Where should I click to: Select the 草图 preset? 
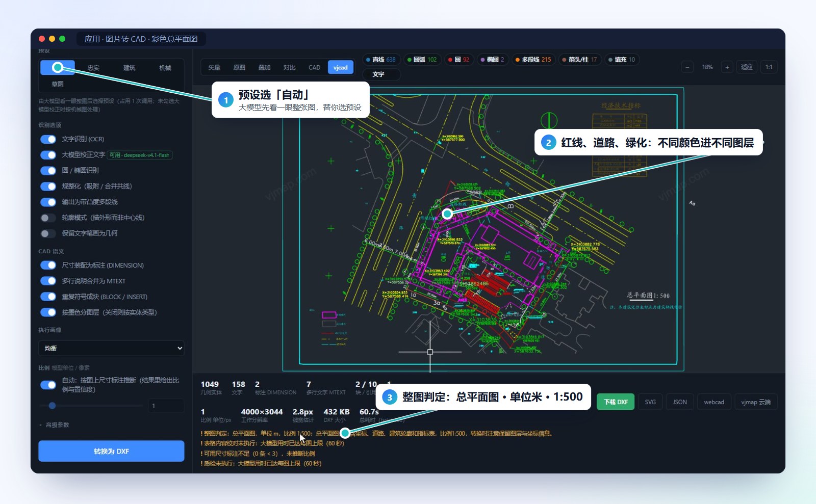(x=58, y=84)
